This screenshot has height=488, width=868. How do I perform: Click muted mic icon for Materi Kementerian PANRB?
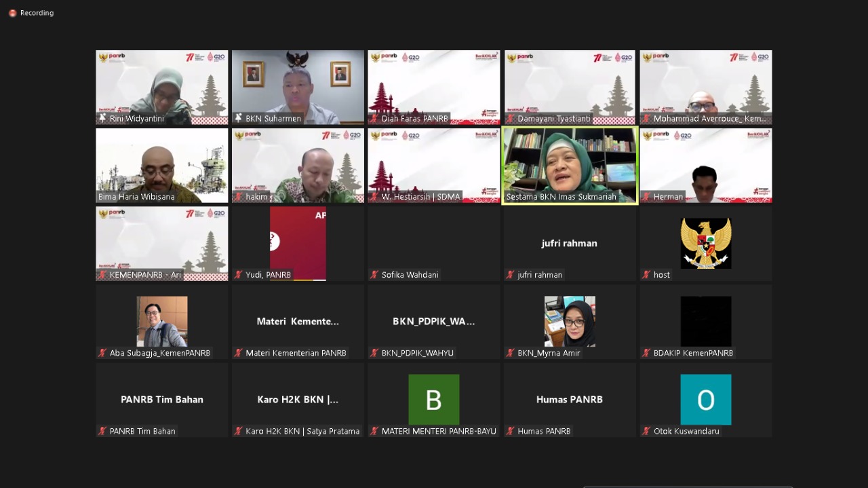(239, 353)
